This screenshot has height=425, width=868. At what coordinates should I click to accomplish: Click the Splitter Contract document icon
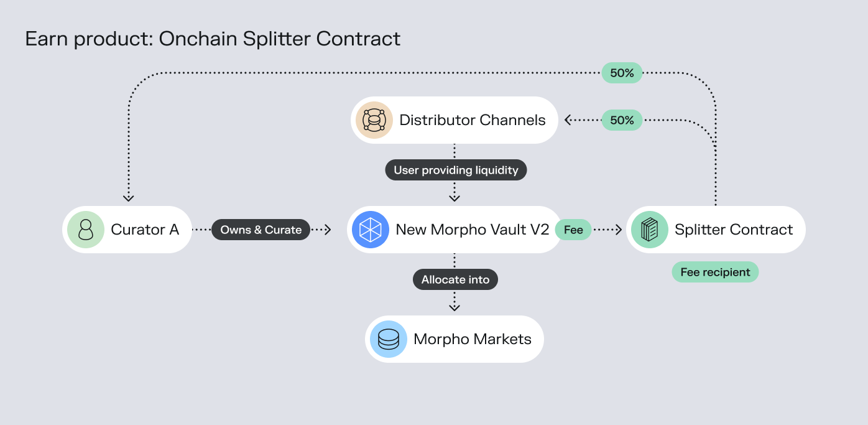(x=650, y=230)
